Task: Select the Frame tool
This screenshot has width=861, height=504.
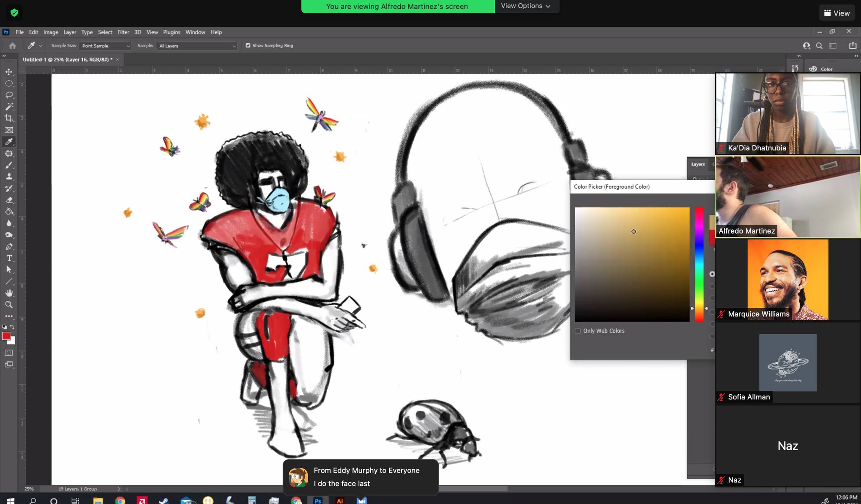Action: tap(9, 130)
